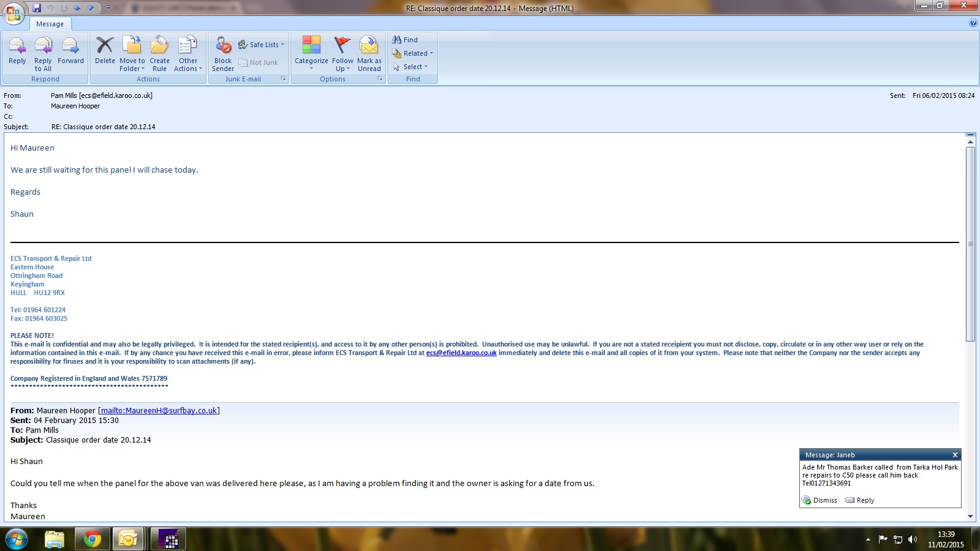Click the network tray icon

[x=898, y=539]
